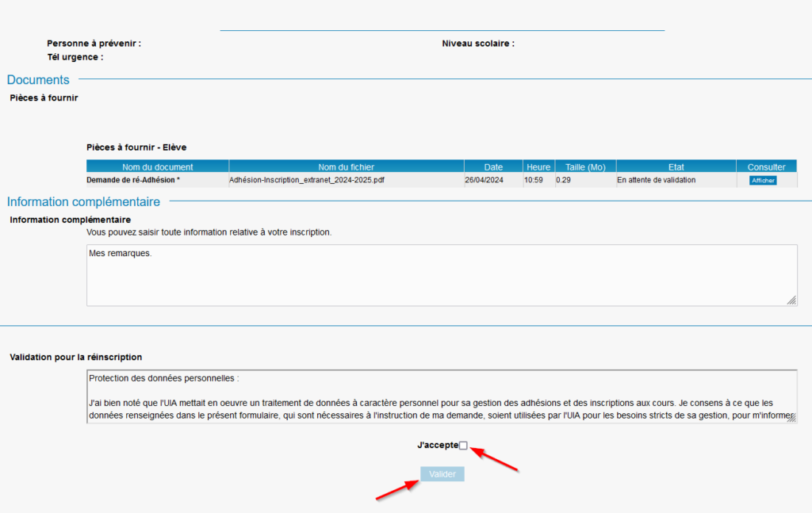812x513 pixels.
Task: Tick the J'accepte checkbox
Action: (x=463, y=445)
